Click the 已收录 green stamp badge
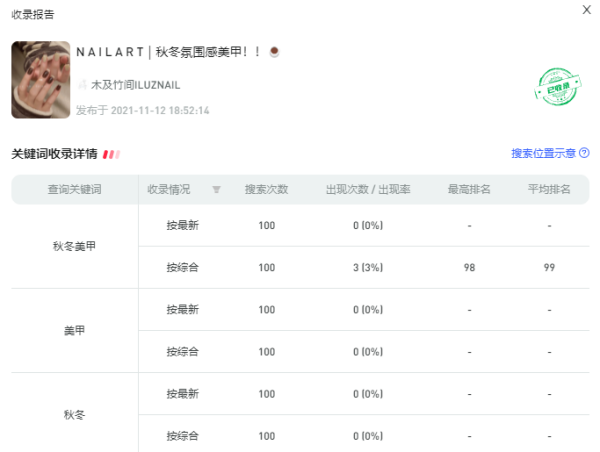Screen dimensions: 600x452 point(558,86)
